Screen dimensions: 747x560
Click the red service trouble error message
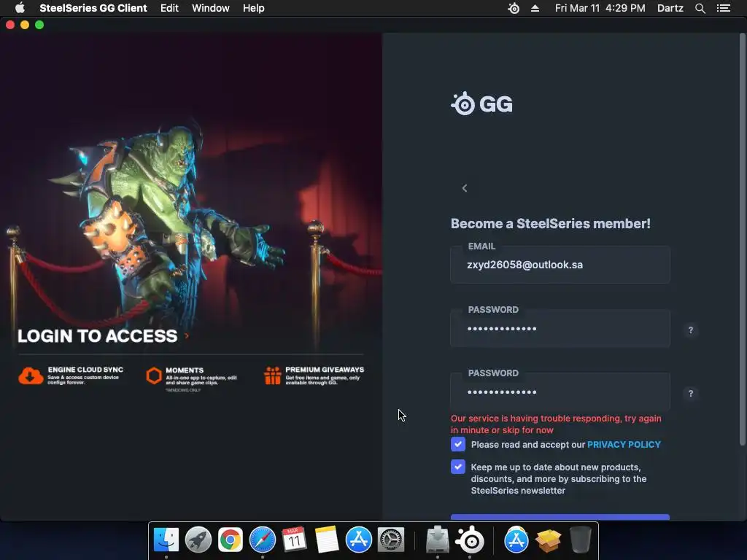point(556,424)
